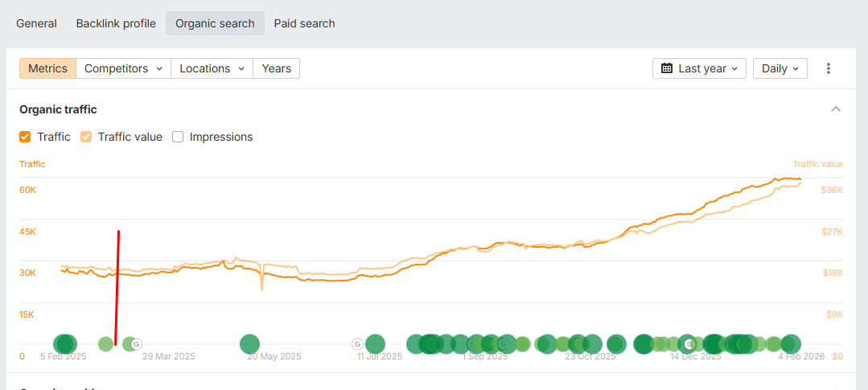868x390 pixels.
Task: Uncheck the Traffic checkbox
Action: point(25,137)
